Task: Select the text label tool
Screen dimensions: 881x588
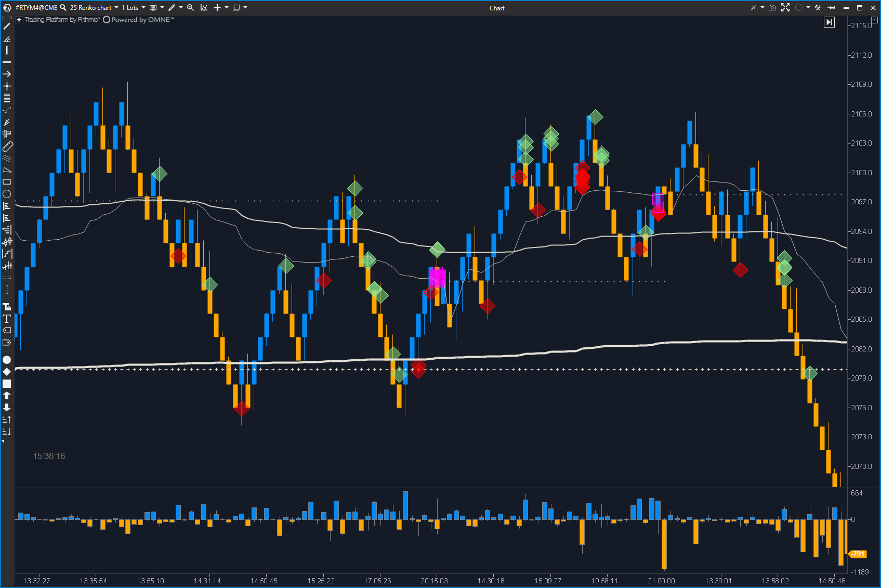Action: 7,319
